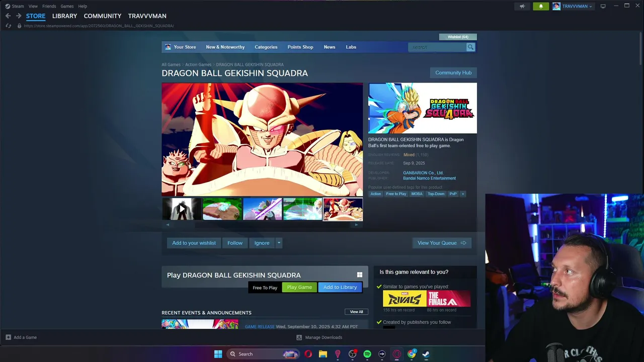Click the game header capsule image

(423, 108)
